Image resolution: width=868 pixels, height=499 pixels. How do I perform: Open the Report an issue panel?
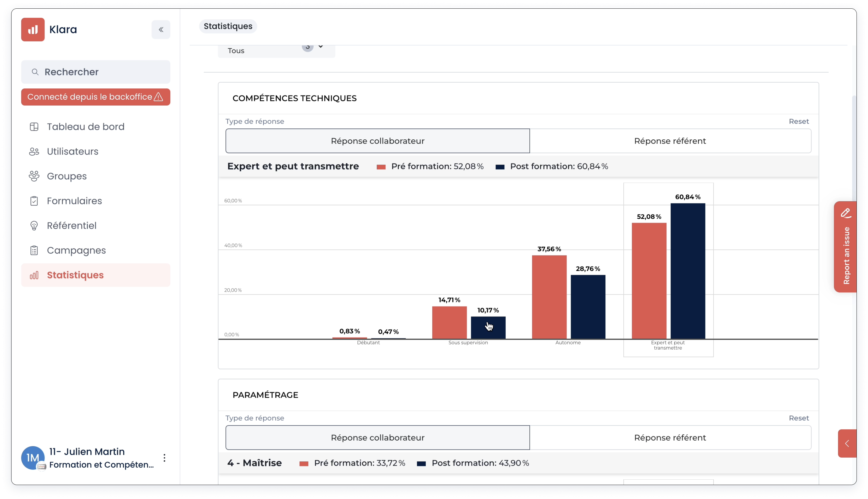[845, 247]
